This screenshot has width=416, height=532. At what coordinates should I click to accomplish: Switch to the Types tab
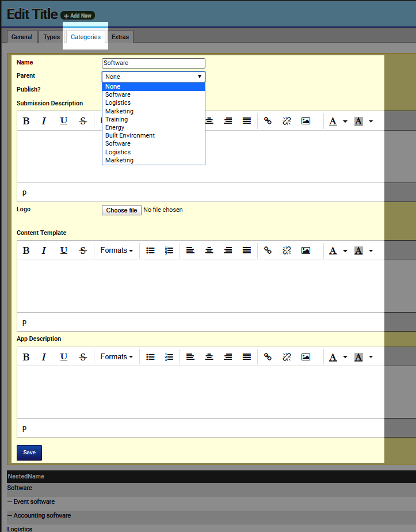52,37
